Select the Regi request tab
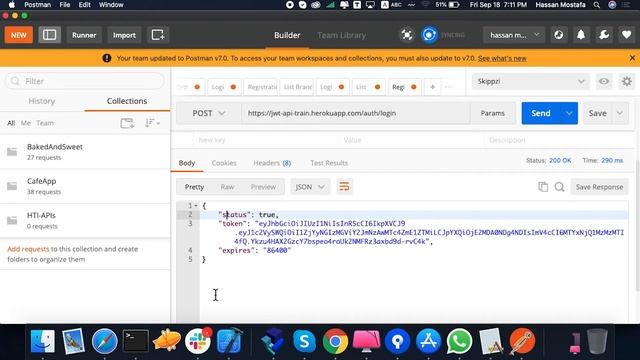The image size is (640, 360). (404, 87)
